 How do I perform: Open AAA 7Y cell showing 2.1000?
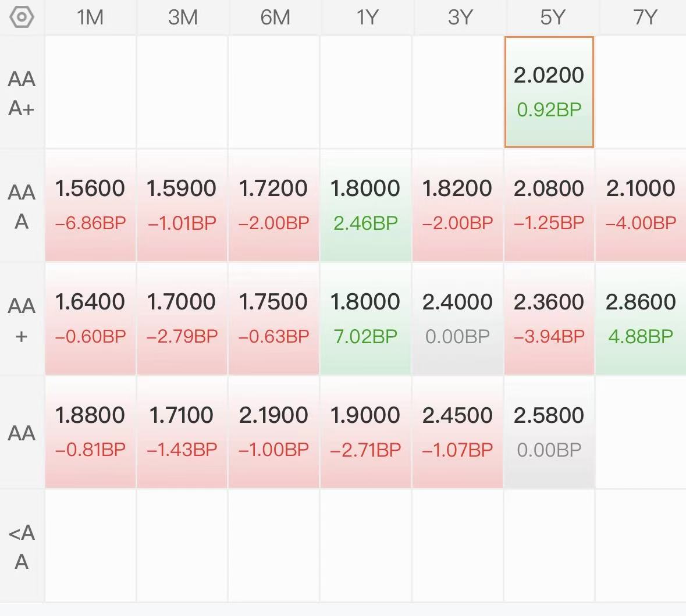tap(641, 205)
